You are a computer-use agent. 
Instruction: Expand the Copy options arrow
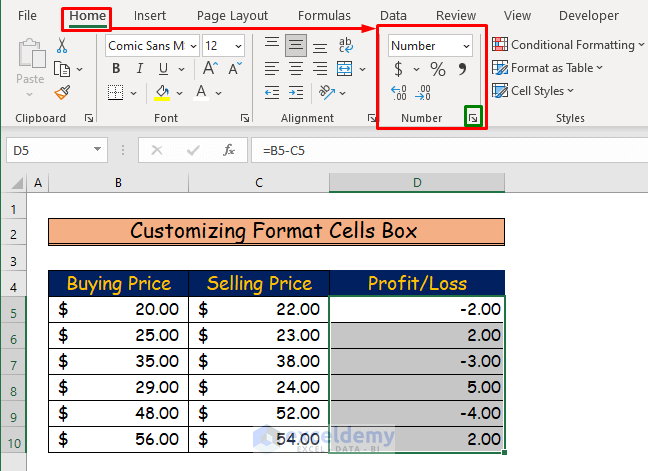pyautogui.click(x=80, y=69)
